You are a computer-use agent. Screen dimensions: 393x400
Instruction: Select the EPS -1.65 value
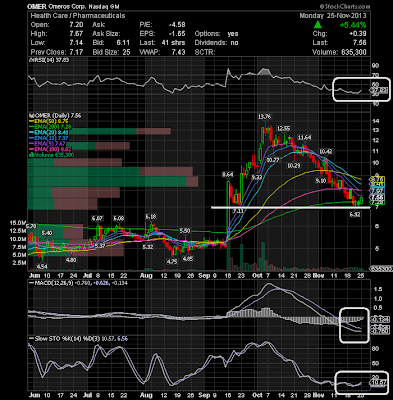[177, 34]
